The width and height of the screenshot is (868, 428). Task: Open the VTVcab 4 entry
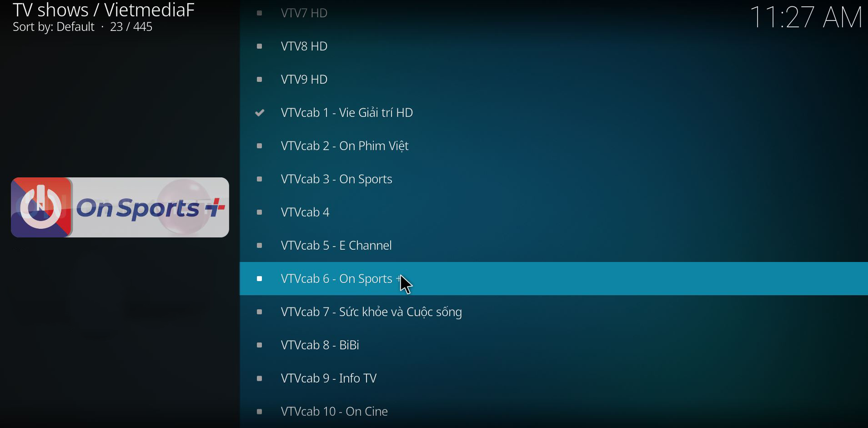point(554,212)
